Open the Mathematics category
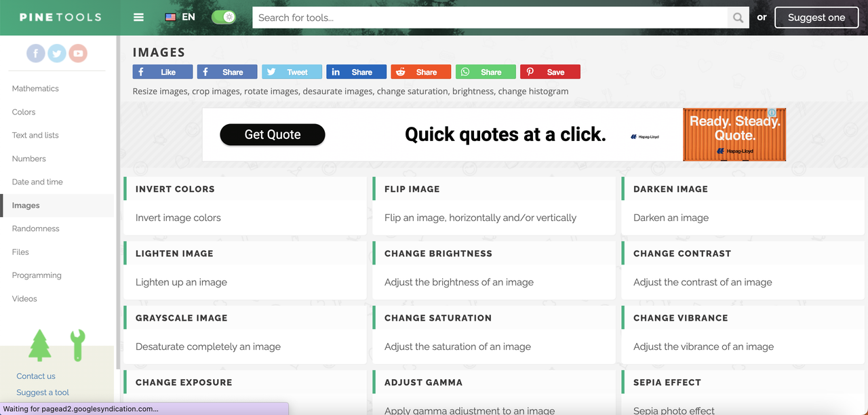The height and width of the screenshot is (415, 868). [35, 88]
